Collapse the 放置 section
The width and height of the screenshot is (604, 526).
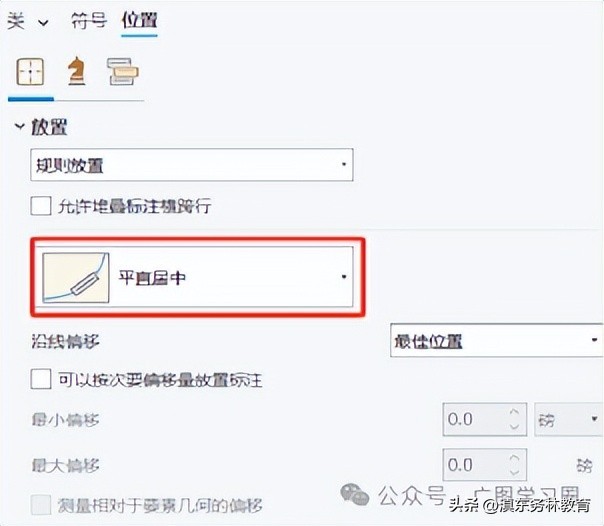(19, 126)
